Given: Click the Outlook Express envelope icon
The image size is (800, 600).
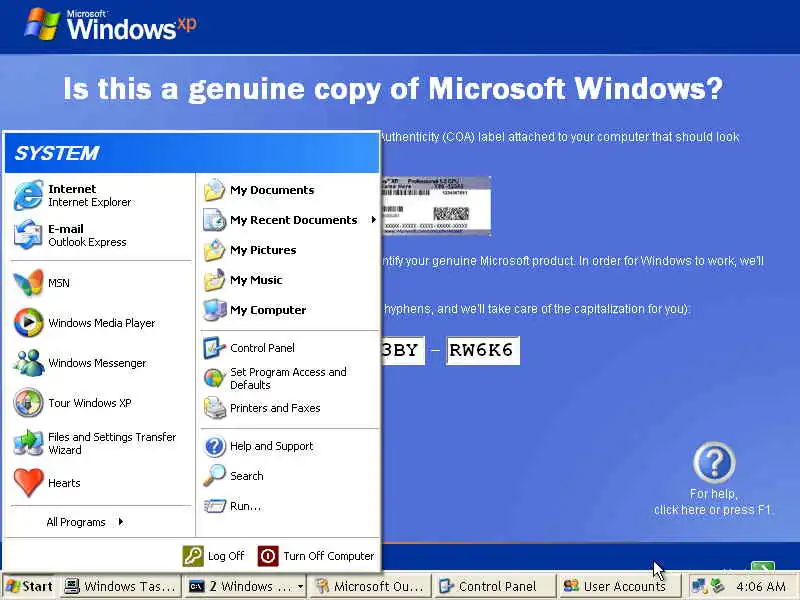Looking at the screenshot, I should (28, 235).
